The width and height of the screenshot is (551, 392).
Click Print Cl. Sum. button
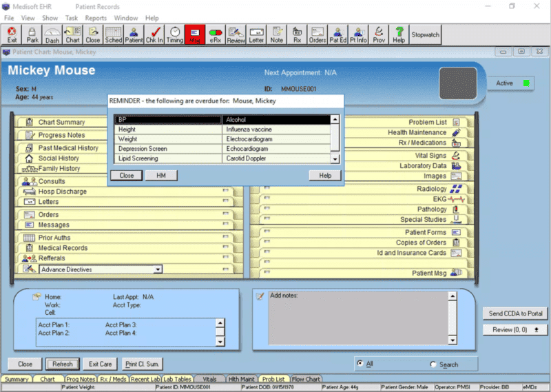(x=143, y=364)
